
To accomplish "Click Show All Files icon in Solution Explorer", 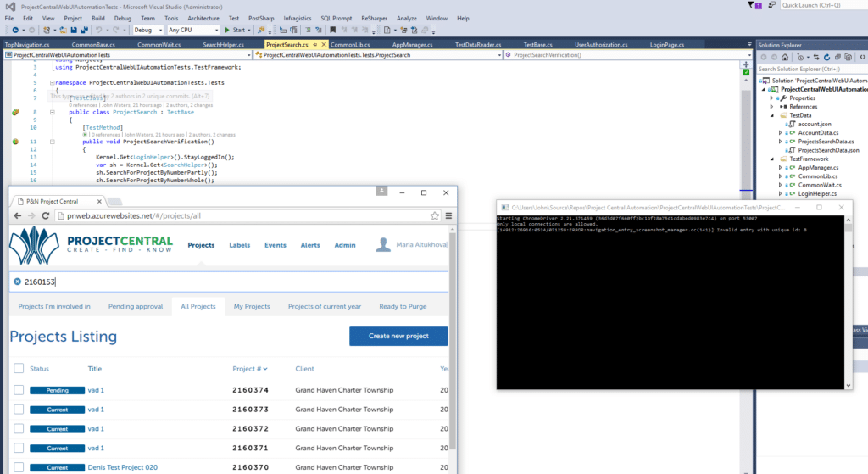I will pos(848,57).
